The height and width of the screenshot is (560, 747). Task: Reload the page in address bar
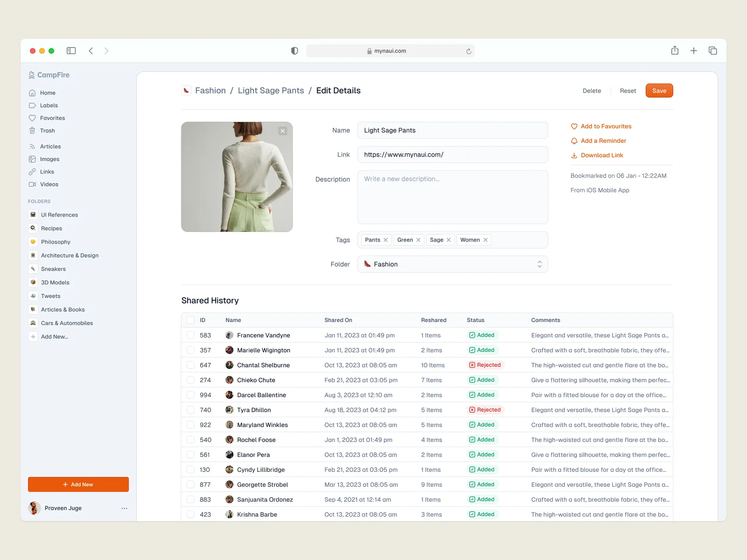(468, 51)
